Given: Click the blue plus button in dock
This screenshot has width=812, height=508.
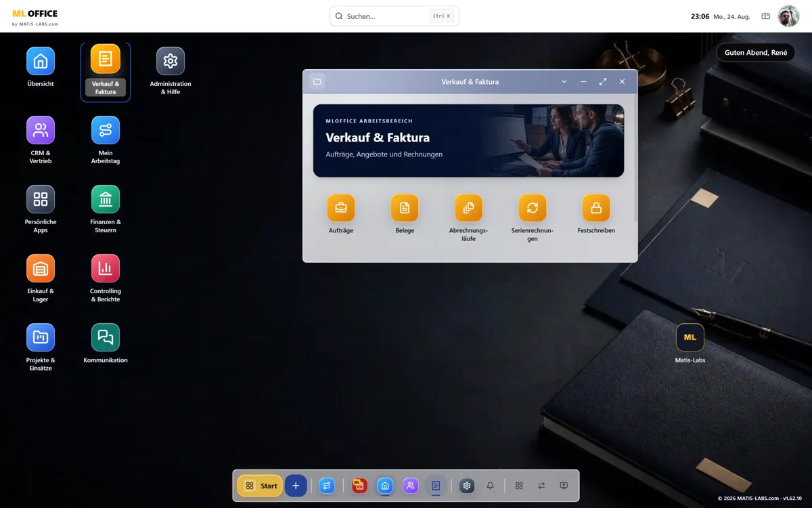Looking at the screenshot, I should tap(296, 486).
